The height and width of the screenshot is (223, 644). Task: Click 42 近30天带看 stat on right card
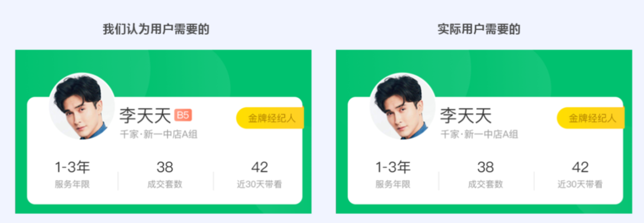(581, 175)
